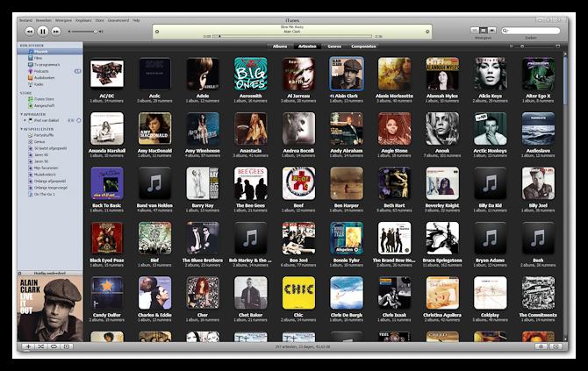The height and width of the screenshot is (371, 588).
Task: Toggle the Genius sidebar button
Action: (556, 346)
